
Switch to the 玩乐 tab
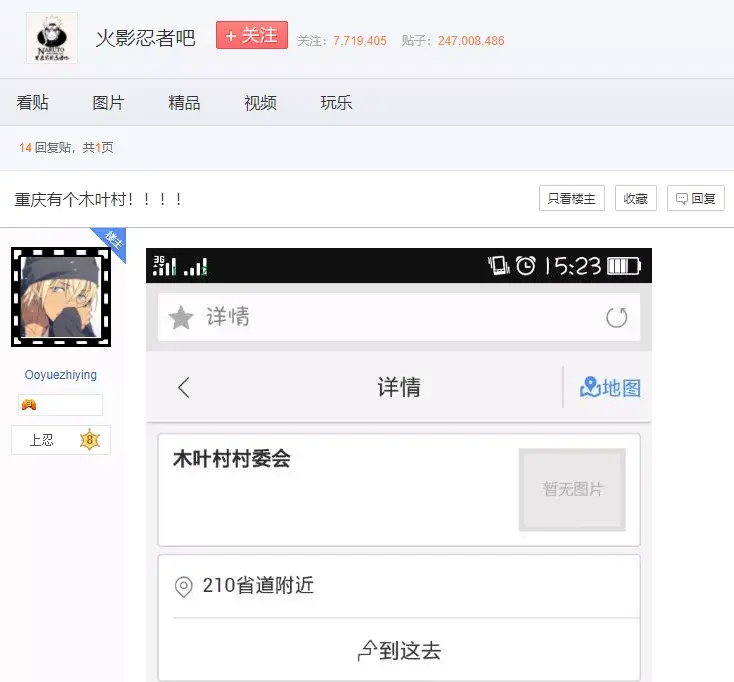click(x=336, y=103)
